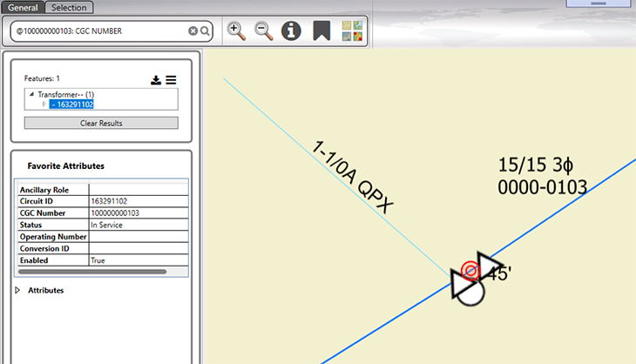
Task: Click the red transformer marker on map
Action: tap(470, 271)
